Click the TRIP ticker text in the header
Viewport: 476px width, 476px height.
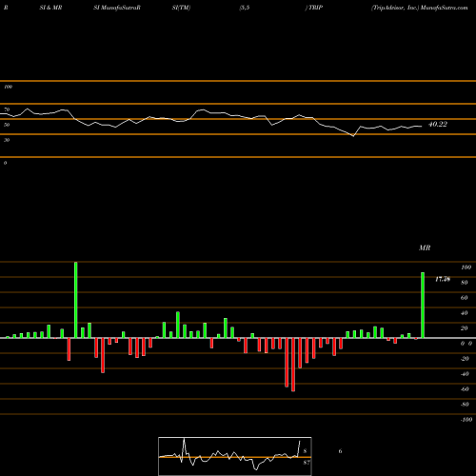coord(315,8)
